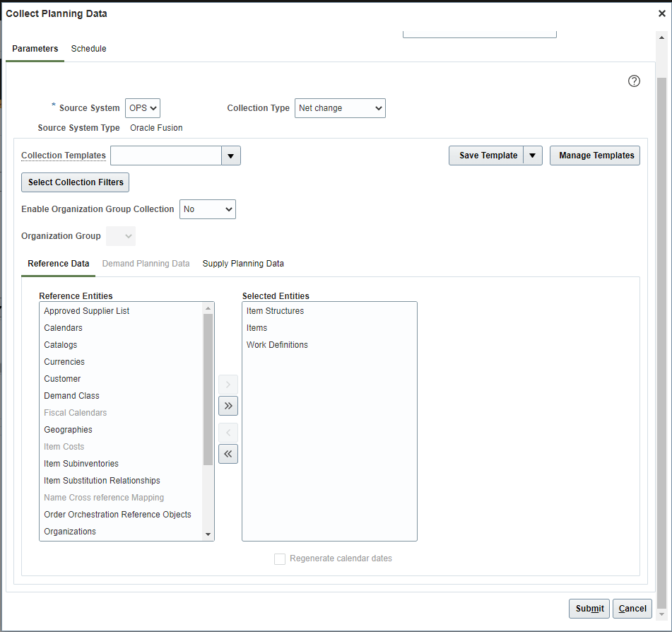Click the remove all double left arrow
This screenshot has width=672, height=632.
(228, 454)
